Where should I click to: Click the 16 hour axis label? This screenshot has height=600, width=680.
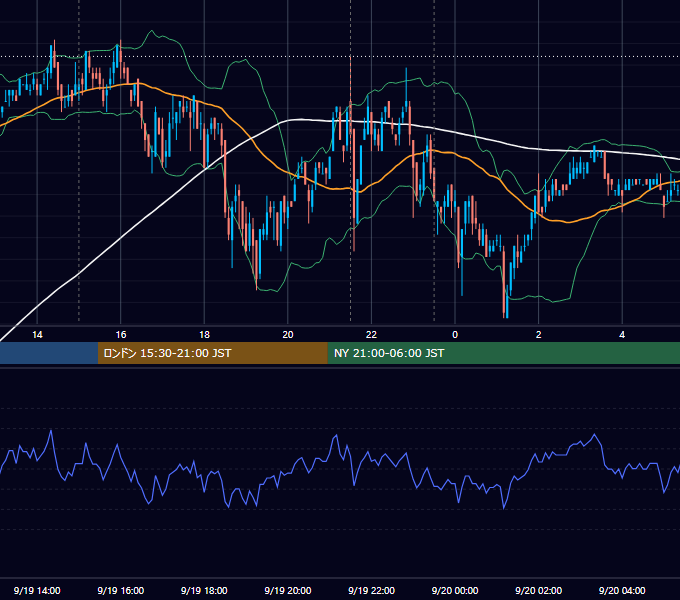pyautogui.click(x=121, y=335)
